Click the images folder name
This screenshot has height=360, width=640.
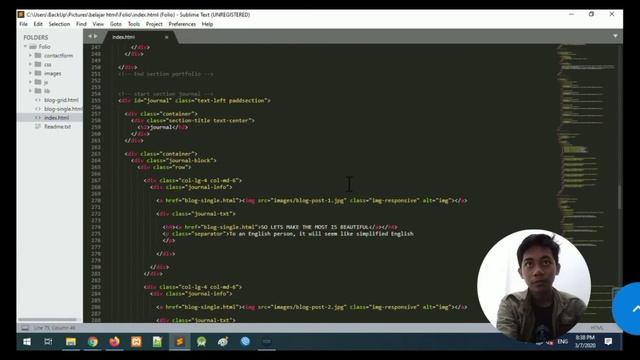(53, 73)
